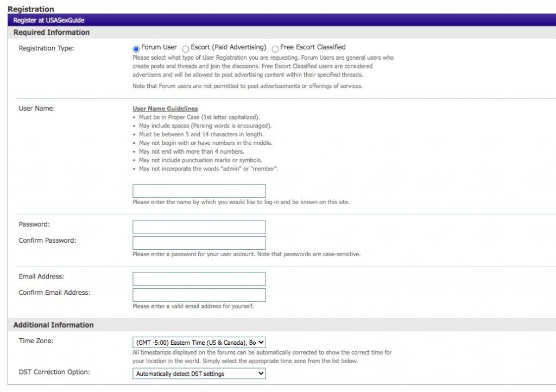Click the 'DST Correction Option:' label
Viewport: 556px width, 392px height.
click(x=54, y=372)
